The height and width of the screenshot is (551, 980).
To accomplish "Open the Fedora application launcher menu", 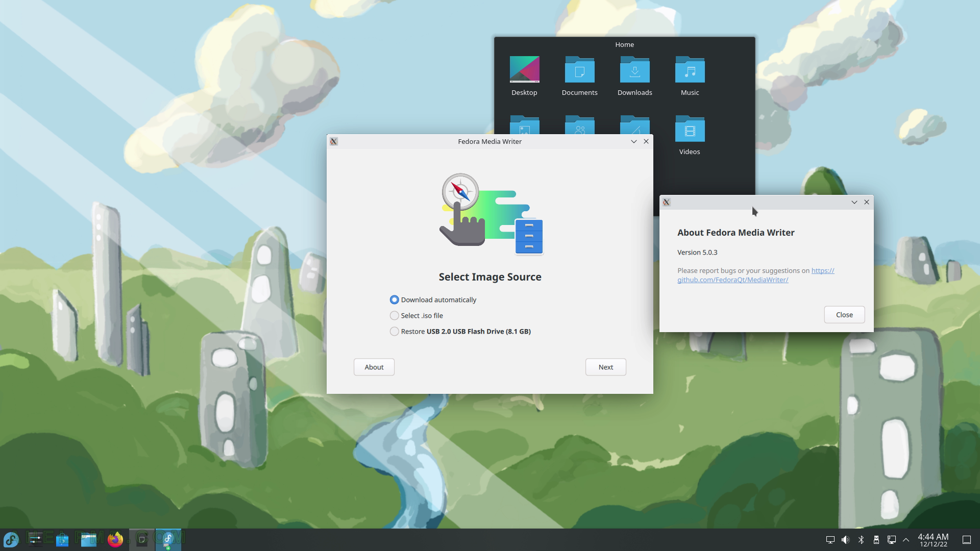I will (11, 539).
